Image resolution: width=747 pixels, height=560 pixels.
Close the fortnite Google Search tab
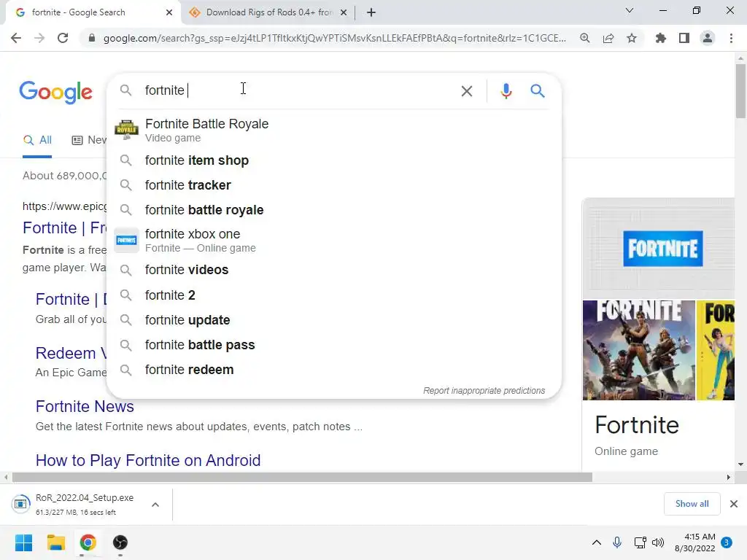tap(169, 13)
